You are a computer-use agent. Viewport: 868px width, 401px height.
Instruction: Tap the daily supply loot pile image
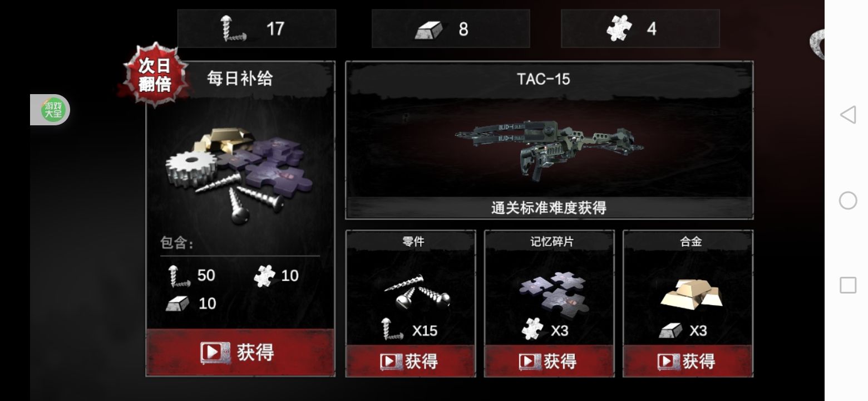tap(239, 174)
